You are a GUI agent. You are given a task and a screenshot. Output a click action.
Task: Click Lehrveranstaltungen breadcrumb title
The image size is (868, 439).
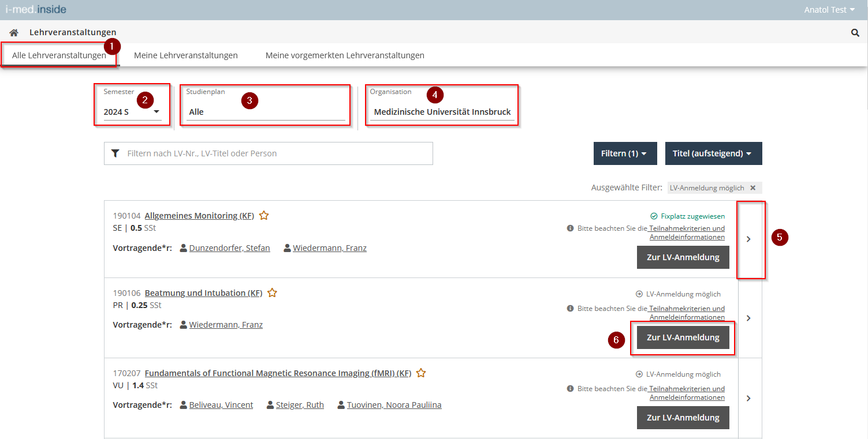pyautogui.click(x=73, y=32)
